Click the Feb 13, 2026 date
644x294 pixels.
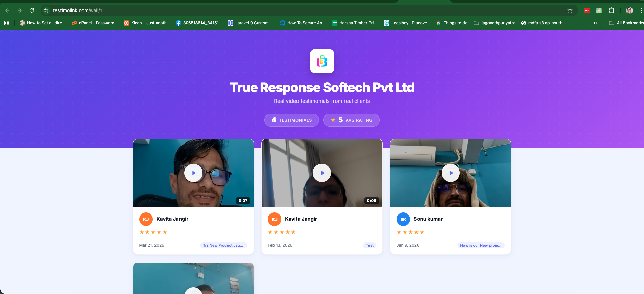(x=280, y=245)
